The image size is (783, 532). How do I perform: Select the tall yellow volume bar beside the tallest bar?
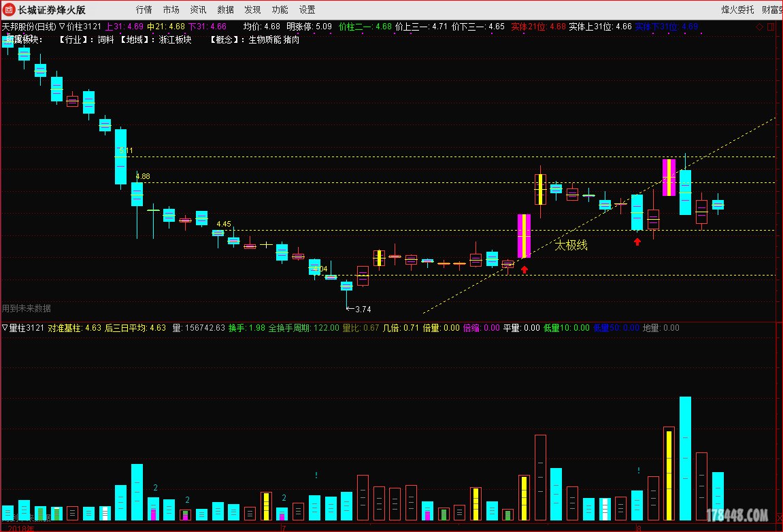tap(669, 475)
